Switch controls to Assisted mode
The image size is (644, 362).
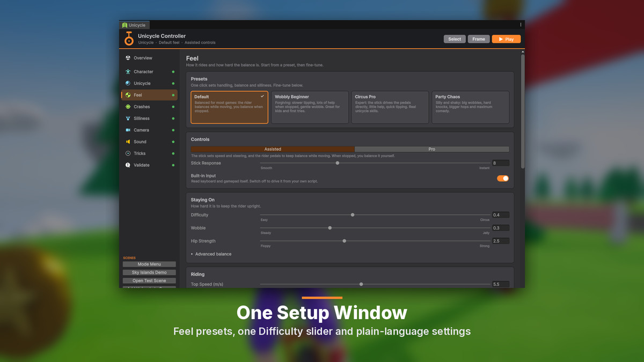coord(273,149)
